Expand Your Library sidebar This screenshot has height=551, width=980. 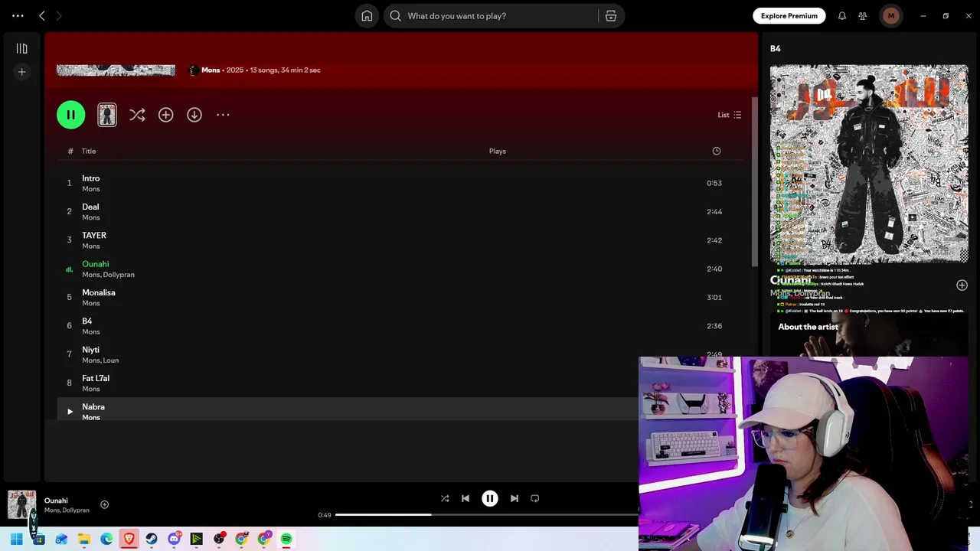click(x=21, y=48)
